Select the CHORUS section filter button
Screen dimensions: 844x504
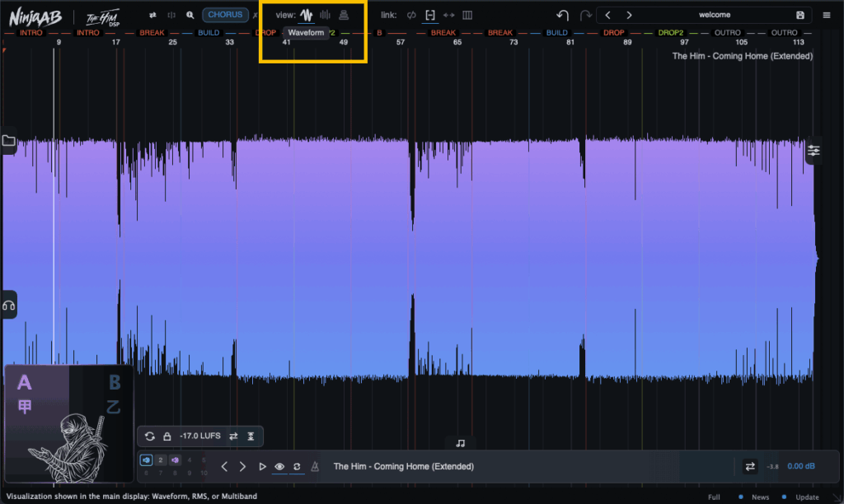click(x=225, y=15)
